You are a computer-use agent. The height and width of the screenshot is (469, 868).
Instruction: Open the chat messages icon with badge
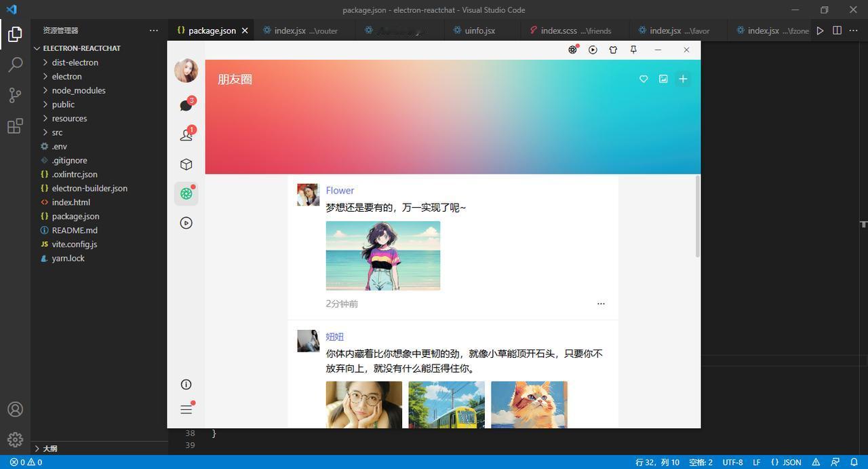coord(186,105)
